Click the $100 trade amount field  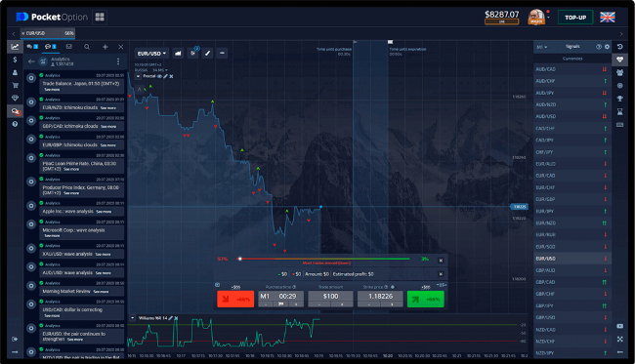tap(330, 297)
